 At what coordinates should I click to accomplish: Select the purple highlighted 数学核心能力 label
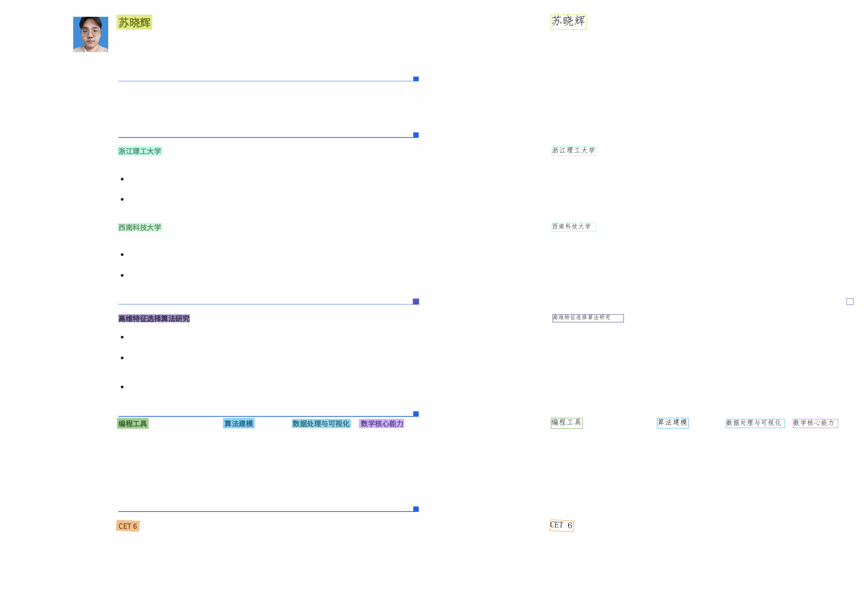[381, 423]
